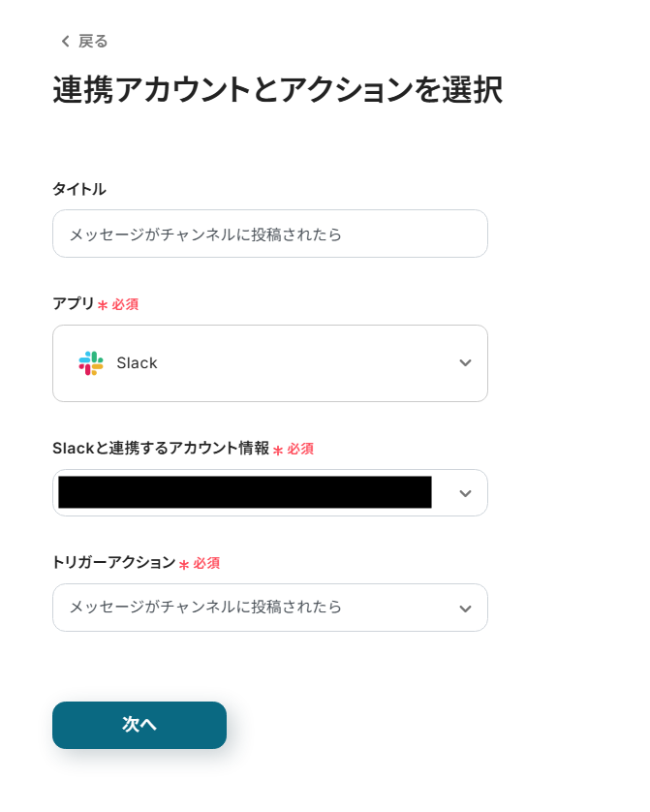Viewport: 650px width, 812px height.
Task: Click the アプリ field label
Action: [x=74, y=303]
